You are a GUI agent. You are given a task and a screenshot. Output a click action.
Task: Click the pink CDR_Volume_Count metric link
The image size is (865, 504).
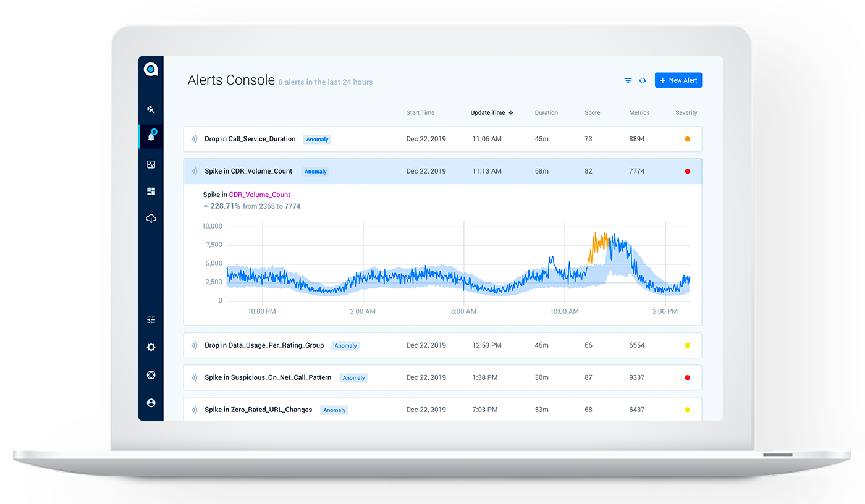pyautogui.click(x=259, y=195)
